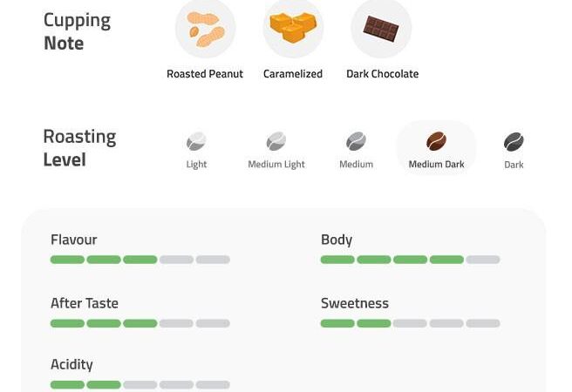Pick the Dark roast bean icon
572x392 pixels.
click(514, 141)
